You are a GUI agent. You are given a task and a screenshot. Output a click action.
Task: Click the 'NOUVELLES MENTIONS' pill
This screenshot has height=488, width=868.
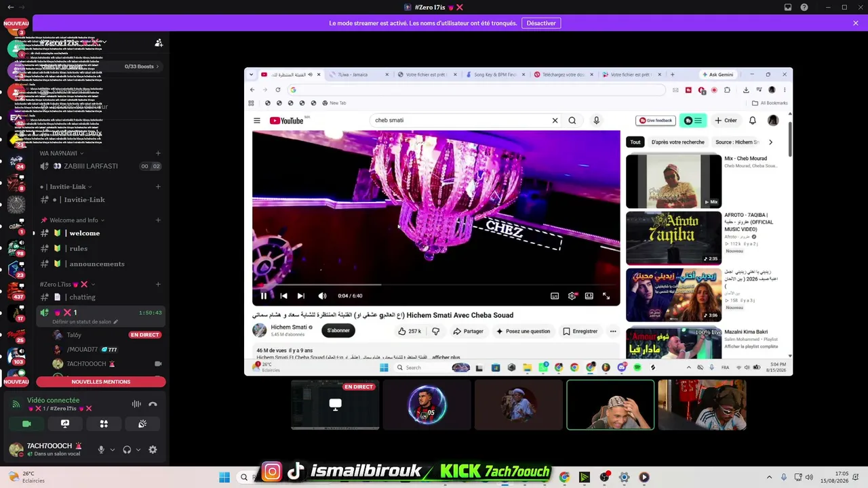[101, 382]
